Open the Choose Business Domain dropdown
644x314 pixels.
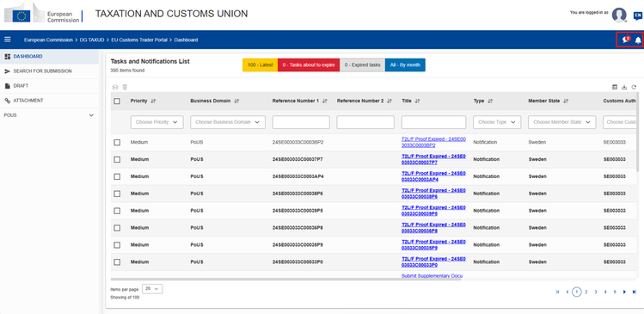pos(228,122)
